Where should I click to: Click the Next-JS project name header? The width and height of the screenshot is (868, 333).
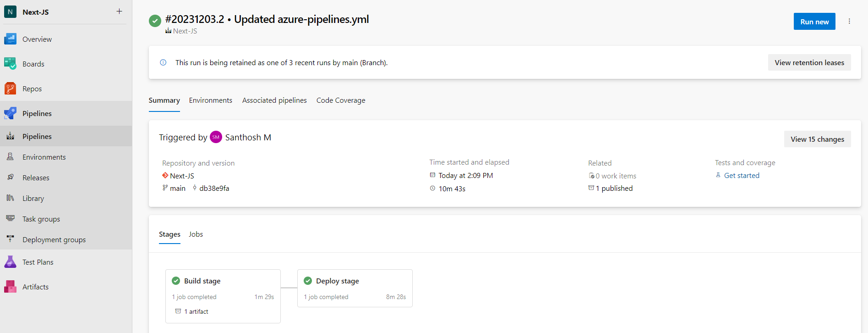36,12
